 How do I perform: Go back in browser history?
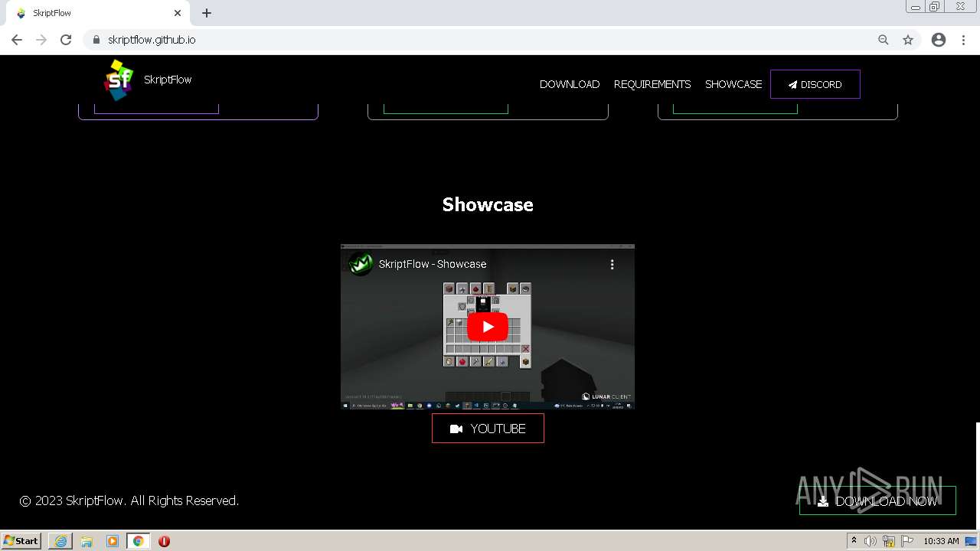[x=17, y=40]
